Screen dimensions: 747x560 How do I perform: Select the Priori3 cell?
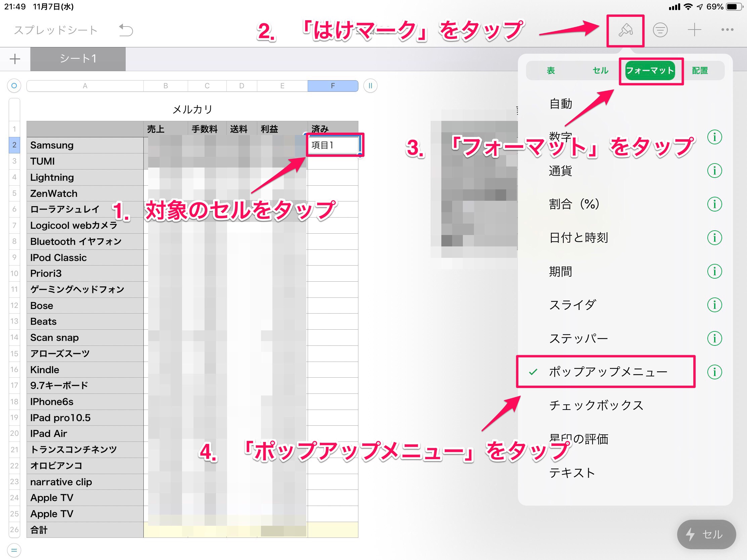tap(85, 273)
